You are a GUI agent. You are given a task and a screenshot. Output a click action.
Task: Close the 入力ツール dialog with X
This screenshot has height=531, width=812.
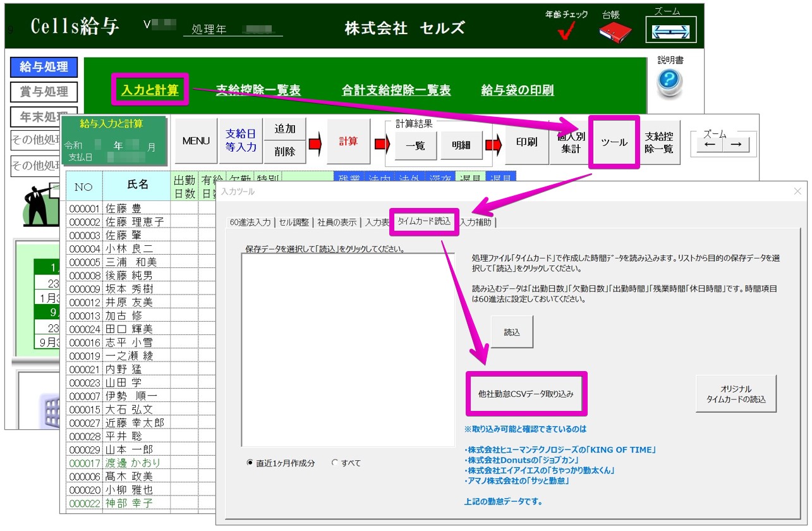point(797,191)
